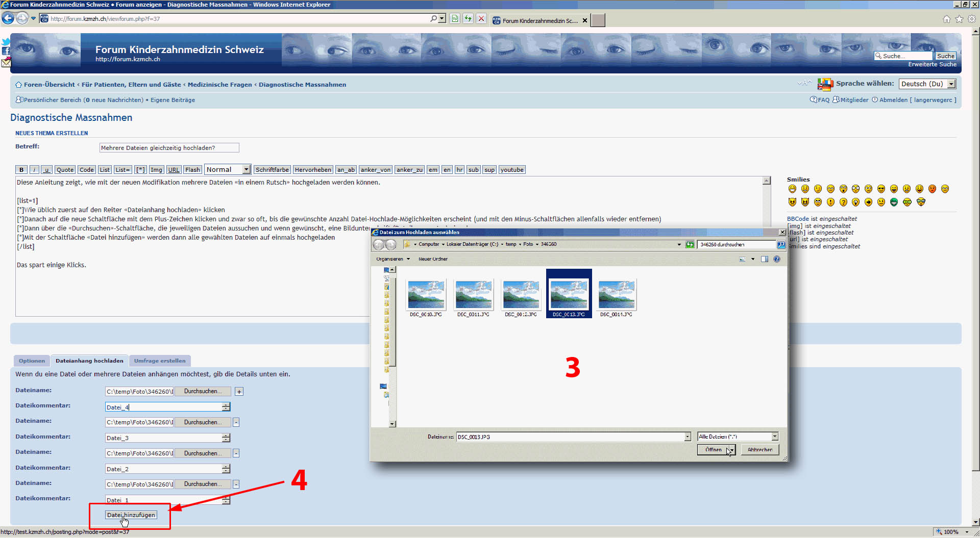Viewport: 980px width, 538px height.
Task: Click the help icon in file dialog
Action: point(776,259)
